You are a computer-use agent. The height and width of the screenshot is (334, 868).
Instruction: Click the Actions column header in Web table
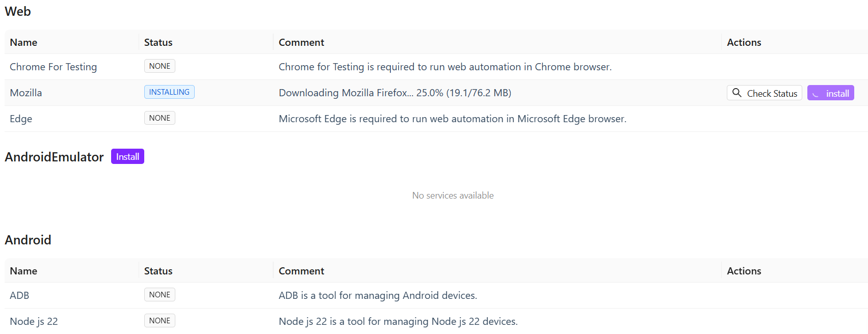[x=744, y=42]
